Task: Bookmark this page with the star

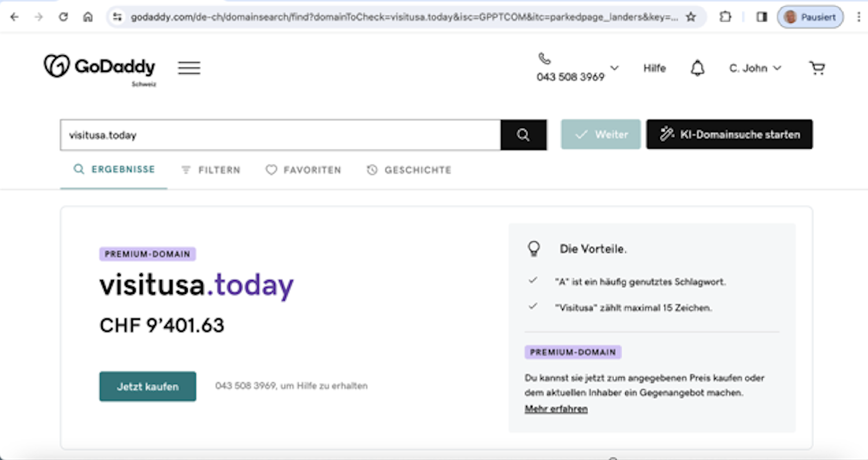Action: click(x=691, y=17)
